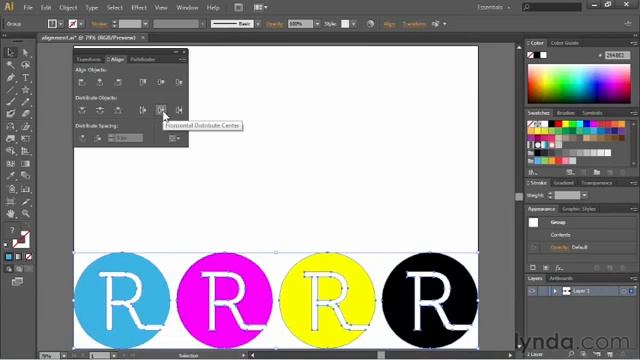640x360 pixels.
Task: Switch to the Color Guide tab
Action: pyautogui.click(x=565, y=43)
